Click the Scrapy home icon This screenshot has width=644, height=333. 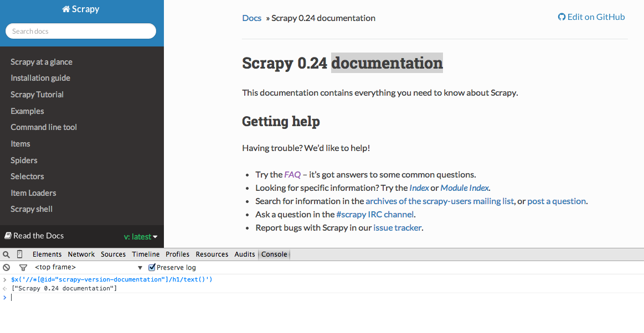(66, 9)
